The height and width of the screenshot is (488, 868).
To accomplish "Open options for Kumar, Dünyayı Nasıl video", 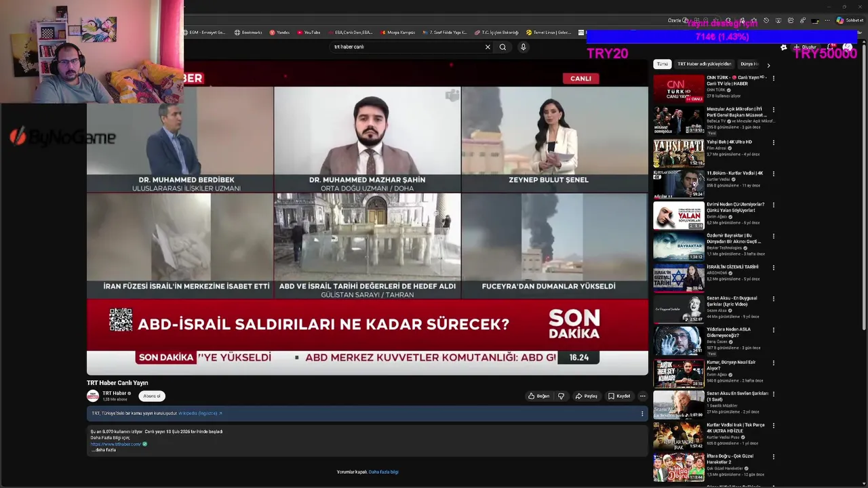I will 773,363.
